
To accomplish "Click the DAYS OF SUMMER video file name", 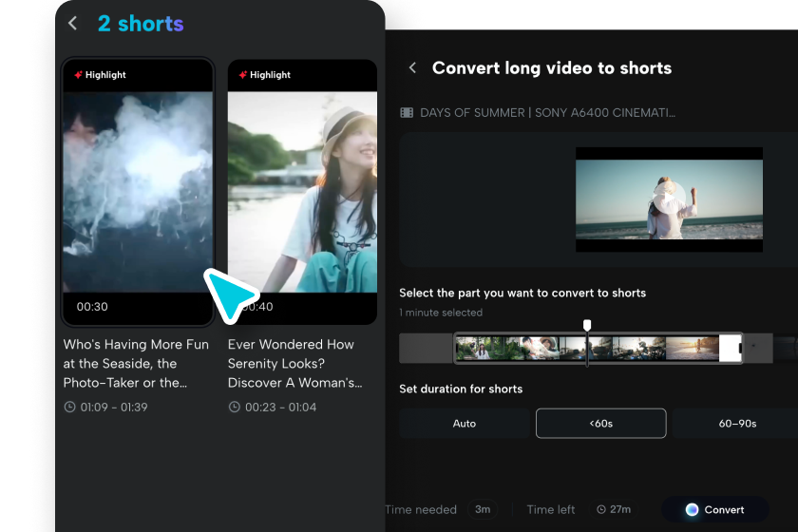I will (547, 112).
